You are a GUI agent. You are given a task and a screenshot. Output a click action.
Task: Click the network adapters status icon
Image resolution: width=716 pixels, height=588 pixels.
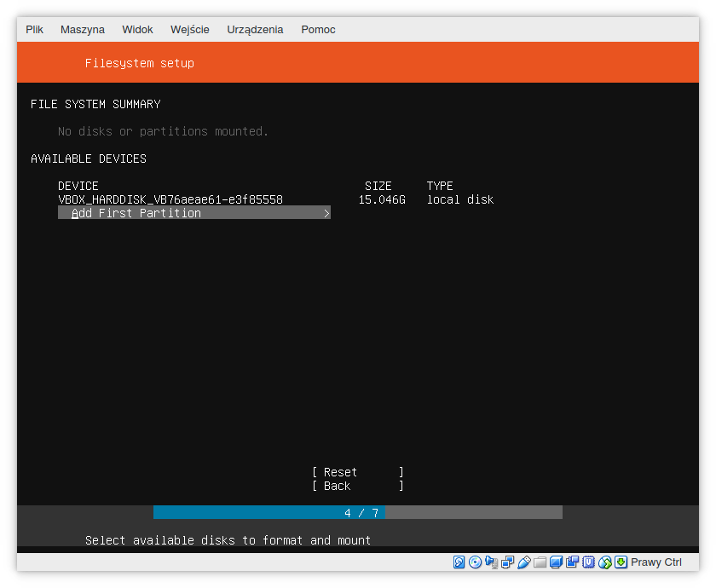pos(507,562)
